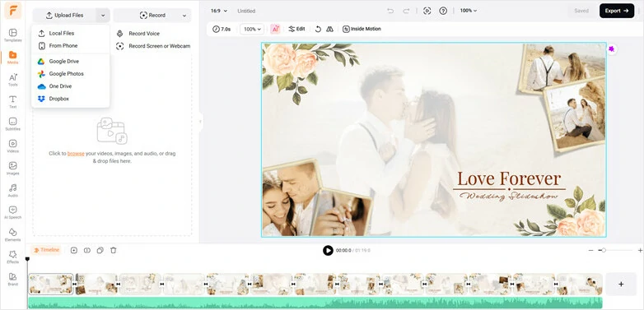Open the AI Speech sidebar panel
This screenshot has height=310, width=644.
point(12,212)
